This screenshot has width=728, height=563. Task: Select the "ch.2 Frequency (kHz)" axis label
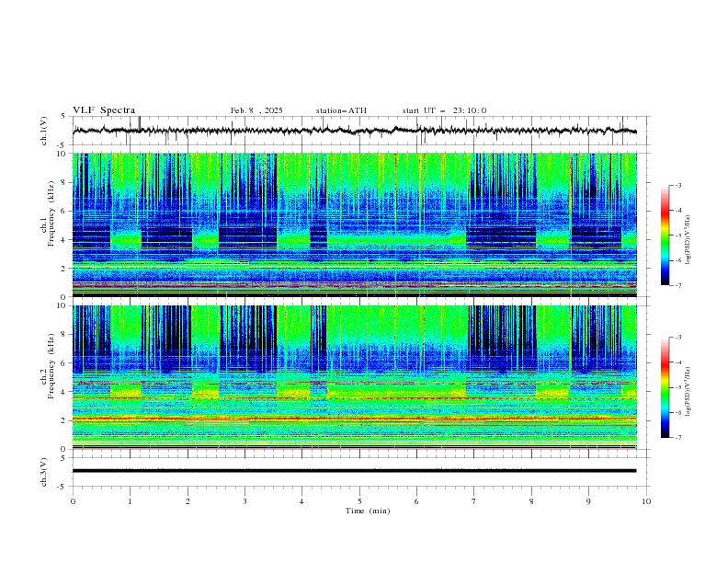(48, 364)
